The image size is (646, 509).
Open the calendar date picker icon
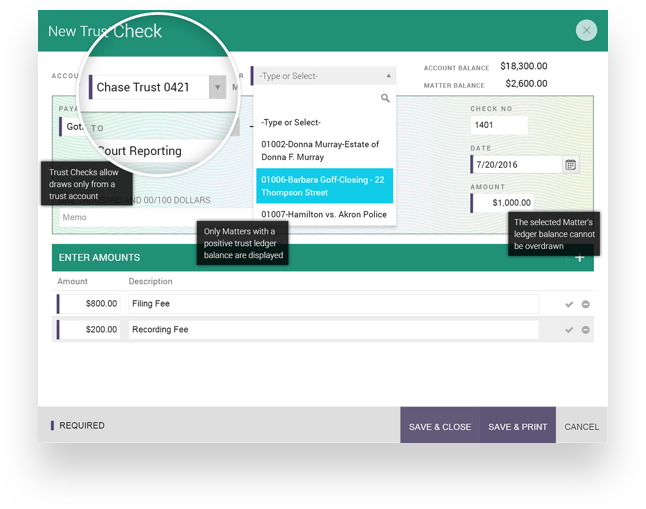pos(571,164)
